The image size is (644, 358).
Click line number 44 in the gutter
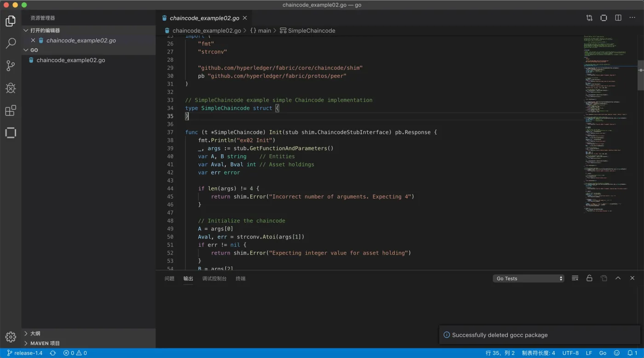170,188
